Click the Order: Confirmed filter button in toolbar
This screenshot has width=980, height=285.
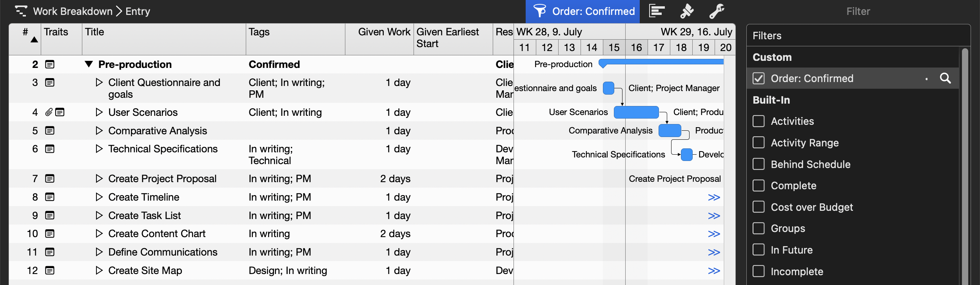[x=583, y=11]
